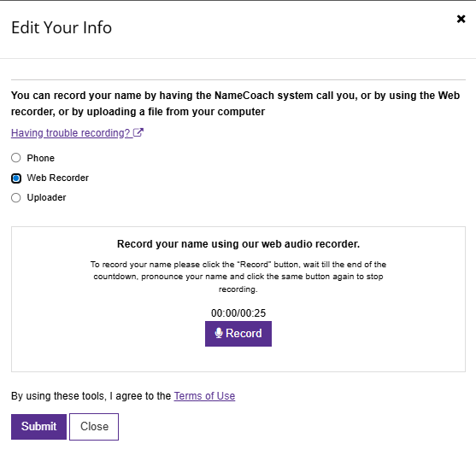Select the Web Recorder radio option
The width and height of the screenshot is (476, 467).
pyautogui.click(x=15, y=178)
